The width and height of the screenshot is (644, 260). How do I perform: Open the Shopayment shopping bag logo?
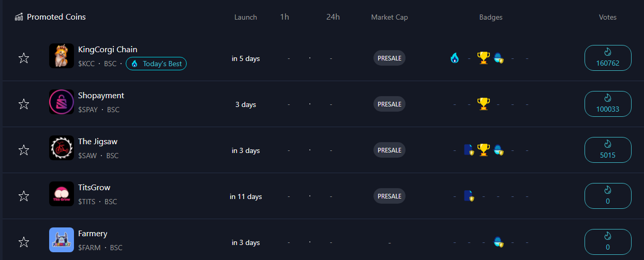62,102
